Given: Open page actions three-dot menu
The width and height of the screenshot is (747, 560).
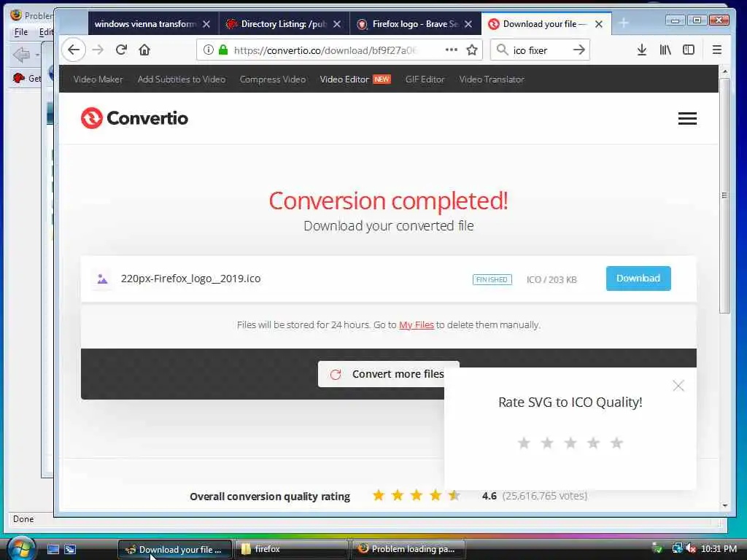Looking at the screenshot, I should coord(451,50).
